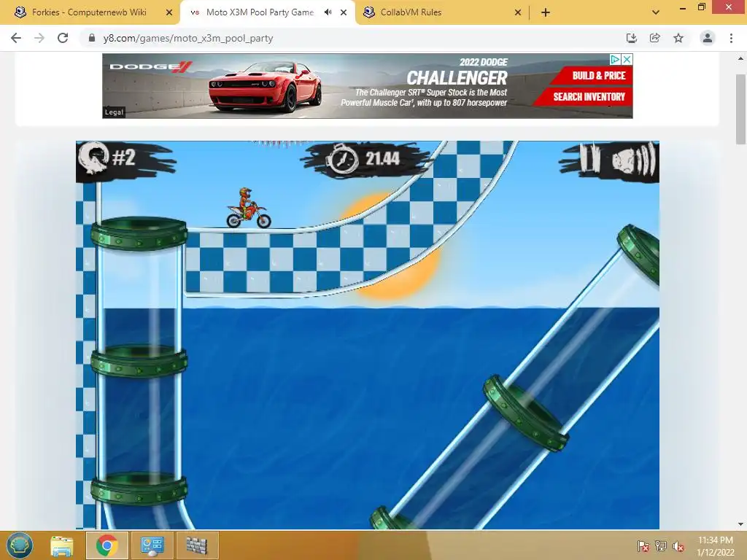Click the Chrome taskbar icon

tap(107, 545)
